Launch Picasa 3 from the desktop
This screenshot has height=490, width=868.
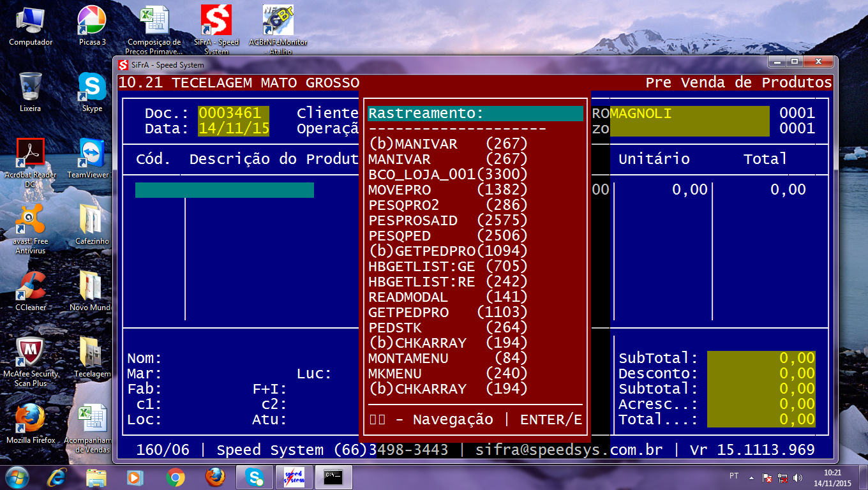coord(93,26)
